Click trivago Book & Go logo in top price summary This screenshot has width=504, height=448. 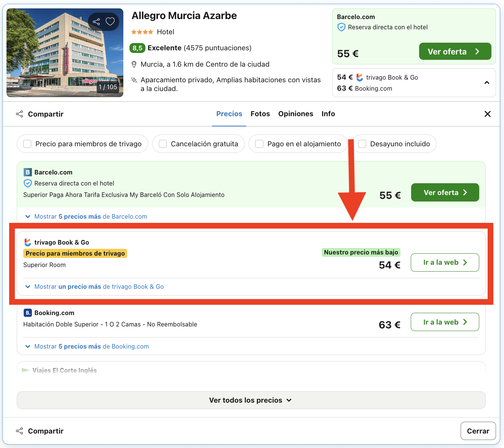360,77
